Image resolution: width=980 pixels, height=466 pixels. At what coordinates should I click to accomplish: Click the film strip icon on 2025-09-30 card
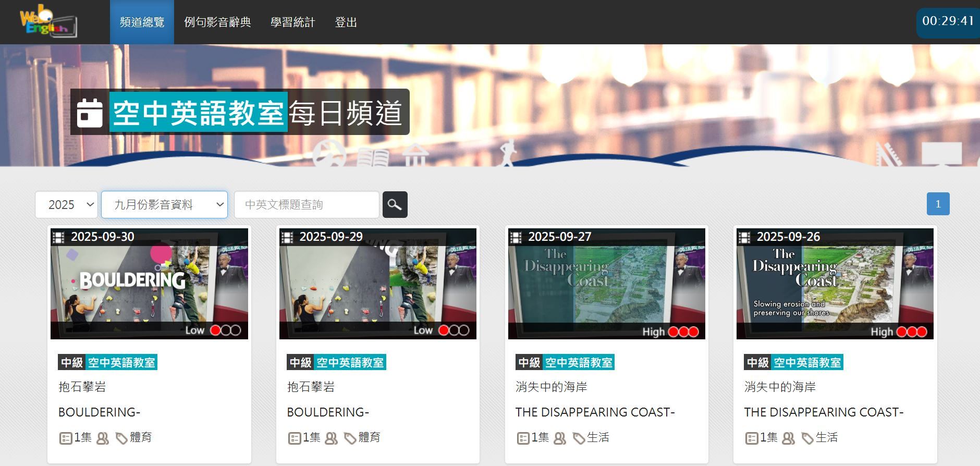tap(59, 237)
